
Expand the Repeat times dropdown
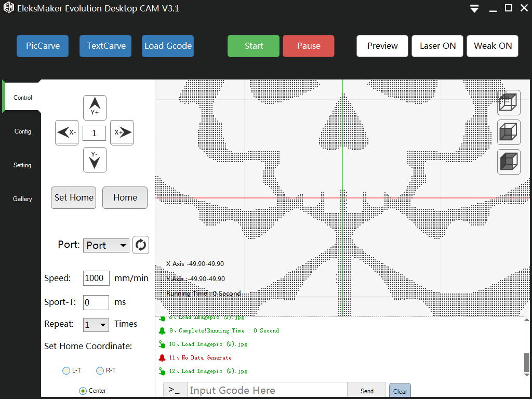point(96,325)
